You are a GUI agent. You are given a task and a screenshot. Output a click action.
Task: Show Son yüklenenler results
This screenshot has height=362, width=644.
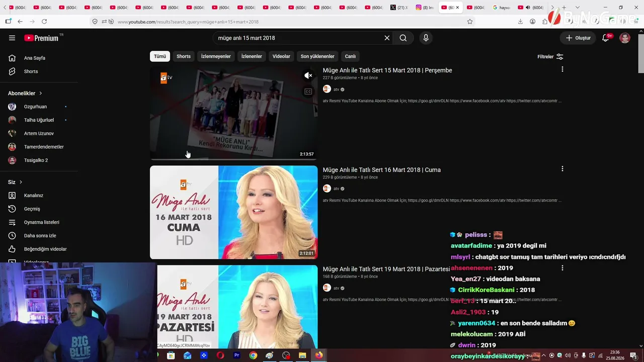[317, 56]
